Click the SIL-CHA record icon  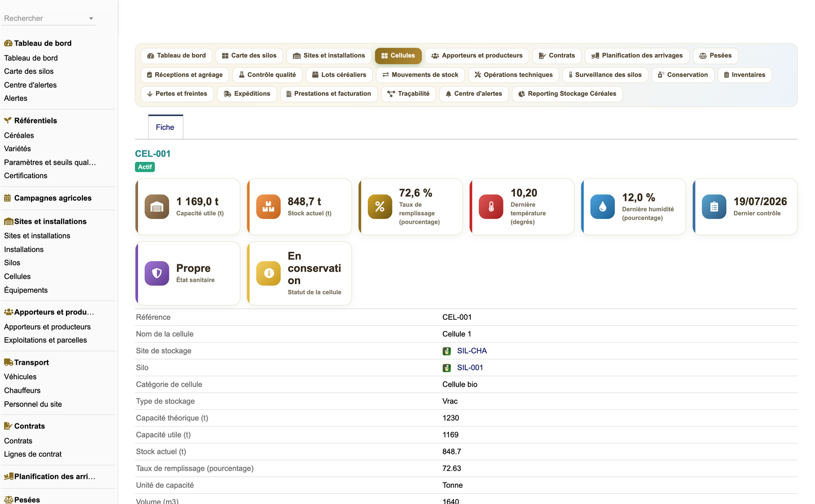(x=447, y=351)
